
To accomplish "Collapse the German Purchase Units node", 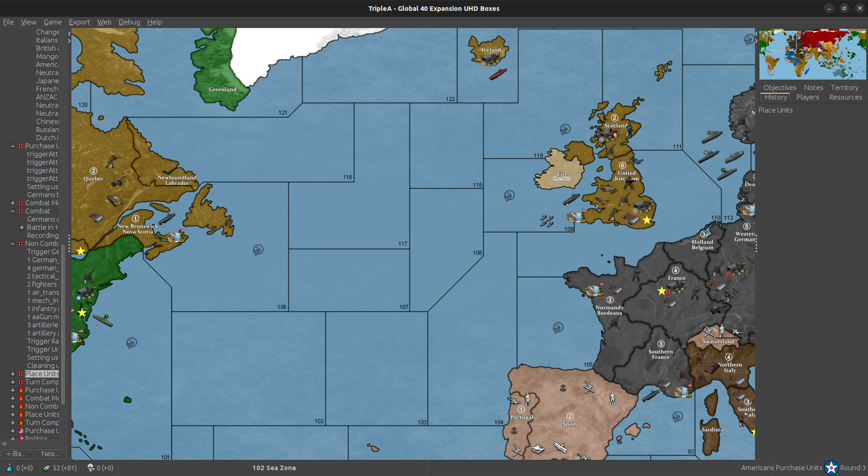I will pyautogui.click(x=13, y=146).
